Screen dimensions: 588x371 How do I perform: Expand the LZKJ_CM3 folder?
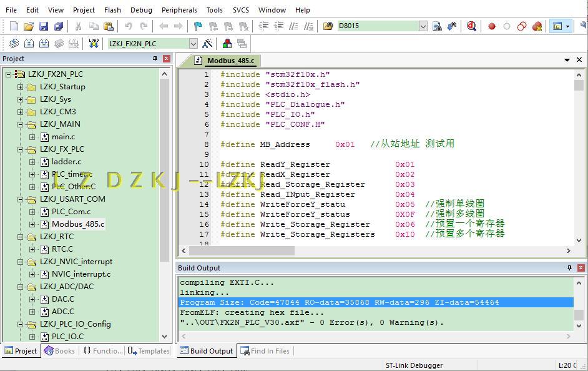(x=20, y=112)
